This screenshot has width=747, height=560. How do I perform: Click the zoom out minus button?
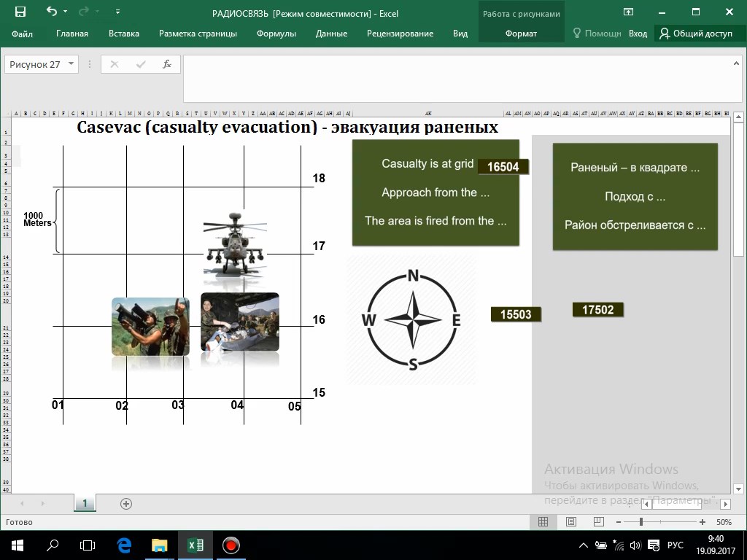pos(619,522)
